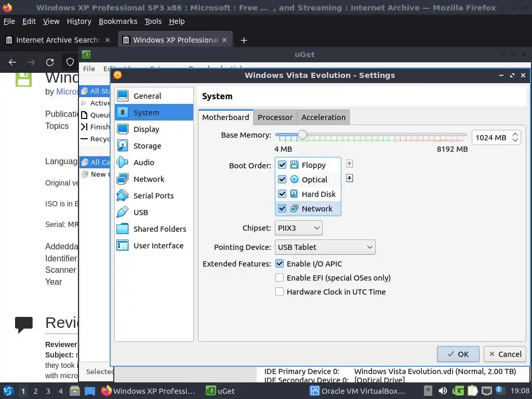Uncheck the Floppy boot checkbox
532x399 pixels.
(x=282, y=165)
